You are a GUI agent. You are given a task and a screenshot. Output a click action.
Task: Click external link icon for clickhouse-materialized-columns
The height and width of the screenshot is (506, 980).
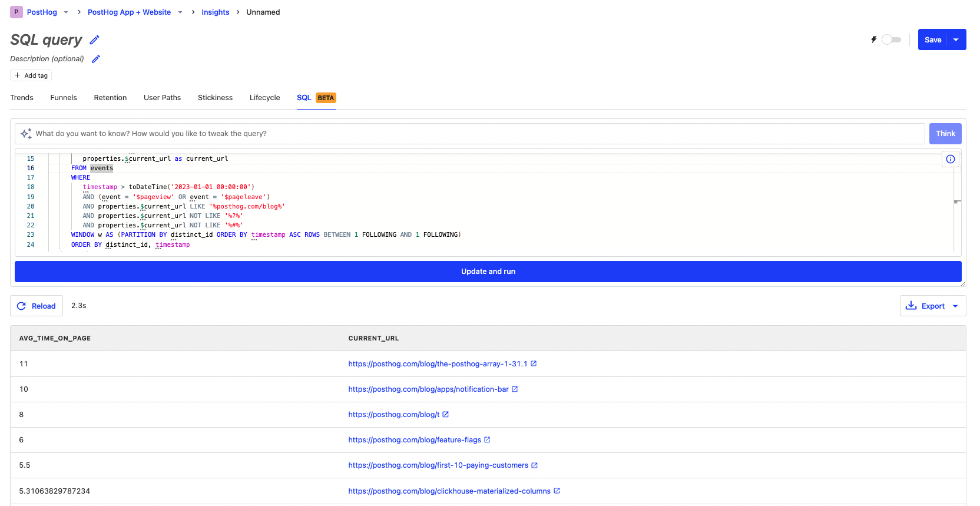pos(557,491)
